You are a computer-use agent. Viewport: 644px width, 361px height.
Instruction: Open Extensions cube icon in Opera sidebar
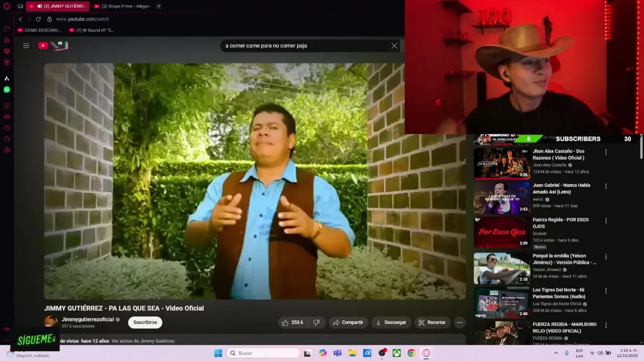7,139
